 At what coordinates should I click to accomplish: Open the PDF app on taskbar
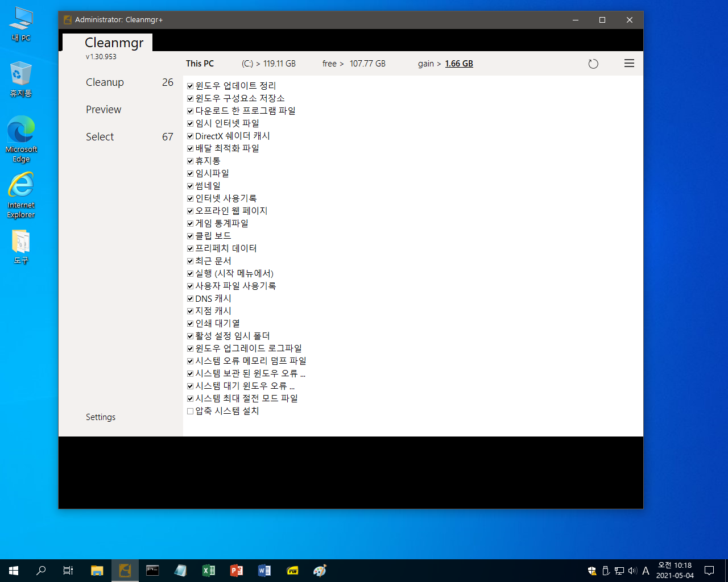(292, 571)
